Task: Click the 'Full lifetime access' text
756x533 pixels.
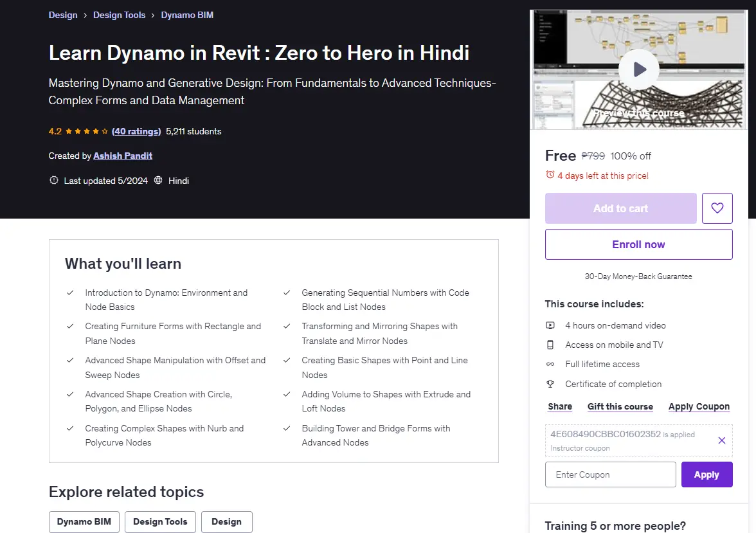Action: click(602, 364)
